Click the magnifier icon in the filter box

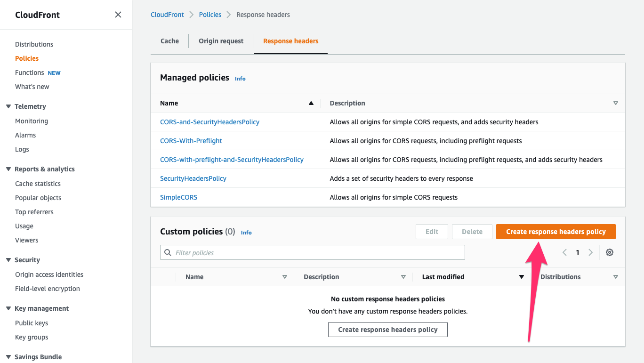[168, 252]
